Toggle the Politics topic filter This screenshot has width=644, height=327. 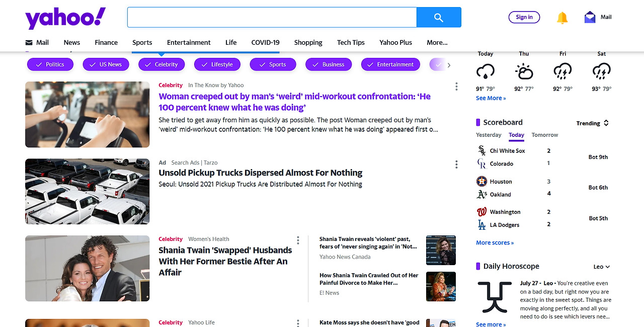pyautogui.click(x=50, y=64)
